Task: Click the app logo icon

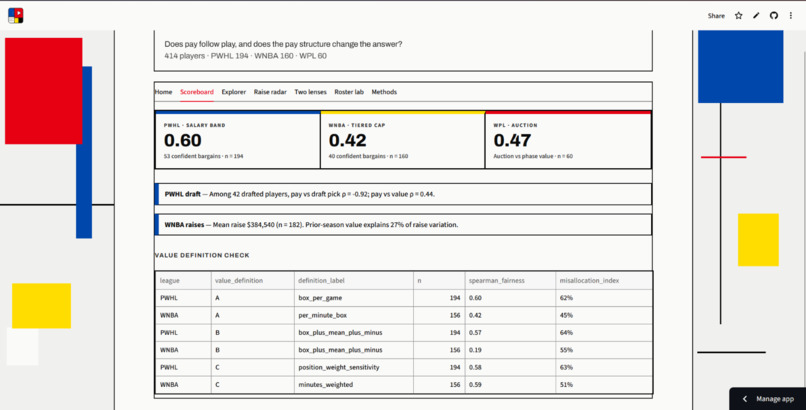Action: pos(15,15)
